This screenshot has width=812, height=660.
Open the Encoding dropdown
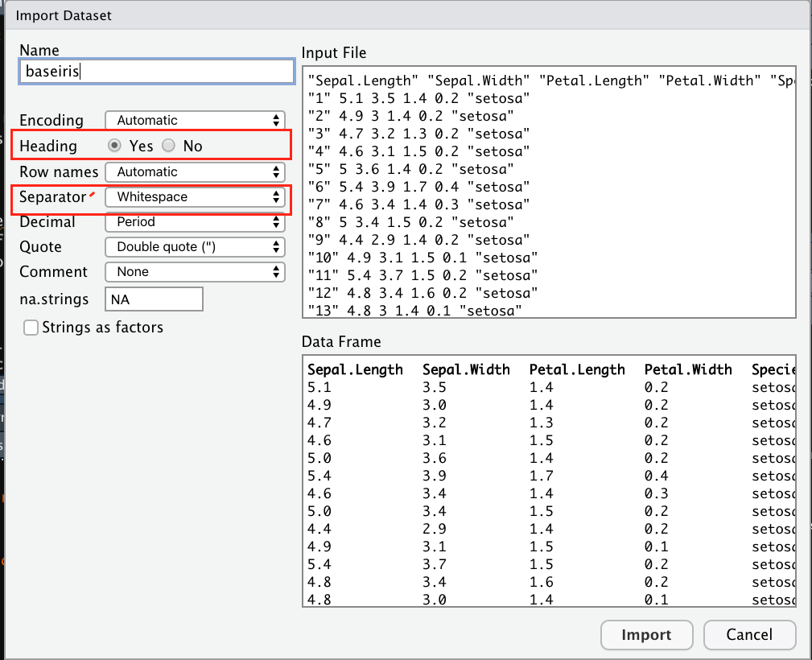pos(196,121)
